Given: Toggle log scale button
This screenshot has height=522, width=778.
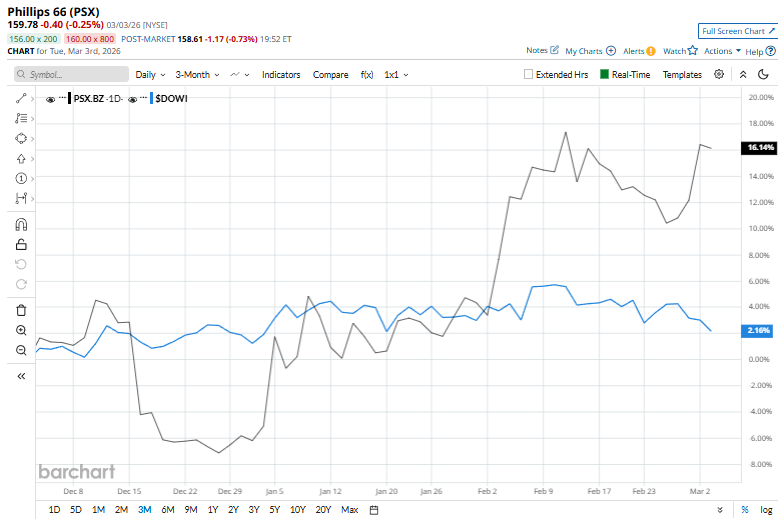Looking at the screenshot, I should (x=766, y=510).
